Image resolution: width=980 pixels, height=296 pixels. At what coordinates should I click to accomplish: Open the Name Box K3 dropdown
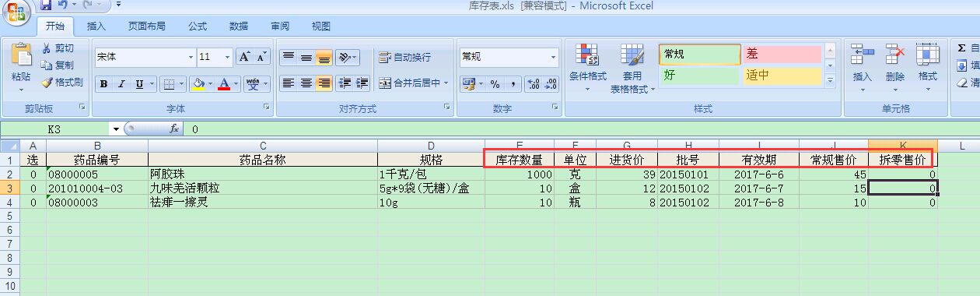116,129
